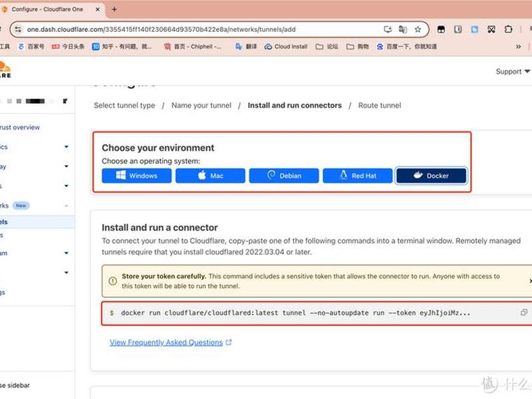
Task: Open the install app icon in address bar
Action: [388, 29]
